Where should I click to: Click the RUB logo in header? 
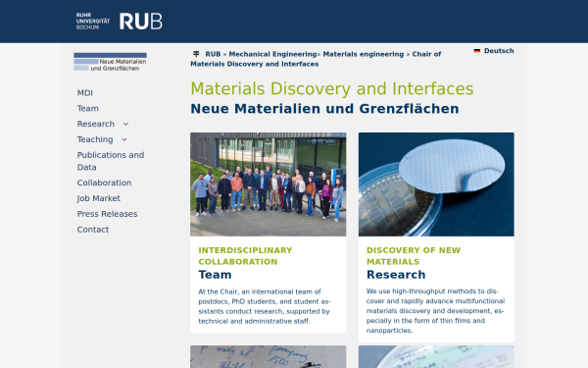140,22
